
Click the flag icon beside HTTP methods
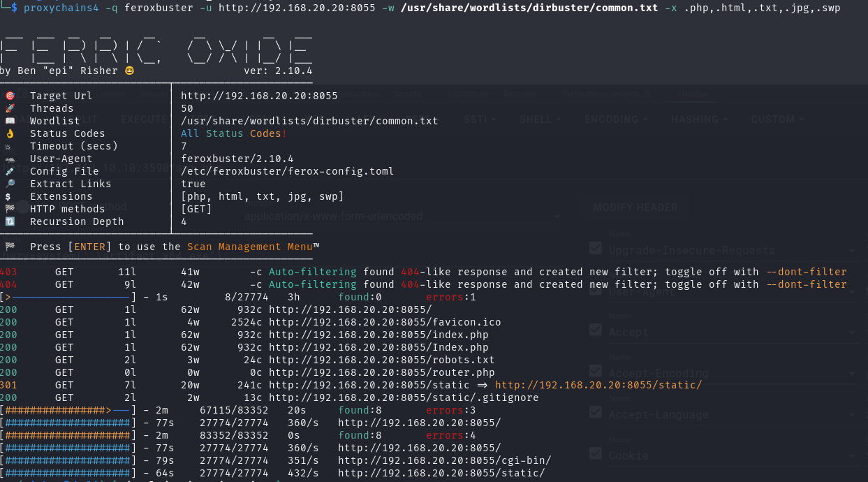click(10, 209)
